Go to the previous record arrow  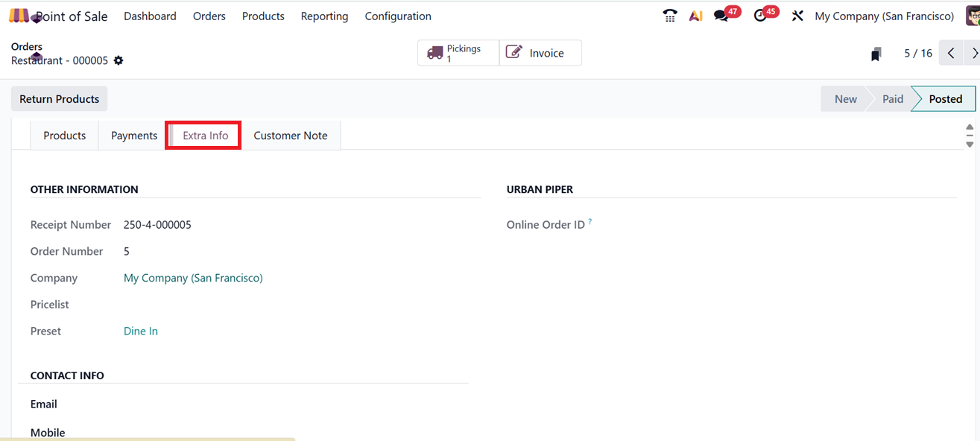pos(951,53)
